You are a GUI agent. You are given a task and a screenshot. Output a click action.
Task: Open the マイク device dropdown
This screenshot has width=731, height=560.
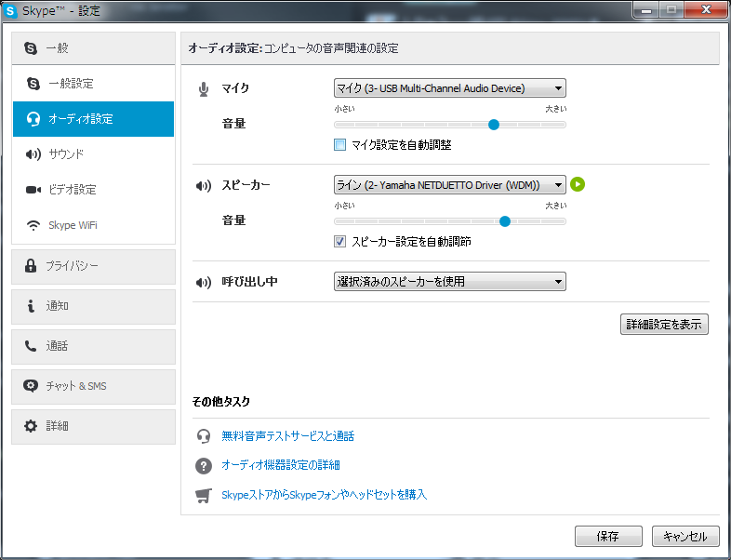(450, 88)
